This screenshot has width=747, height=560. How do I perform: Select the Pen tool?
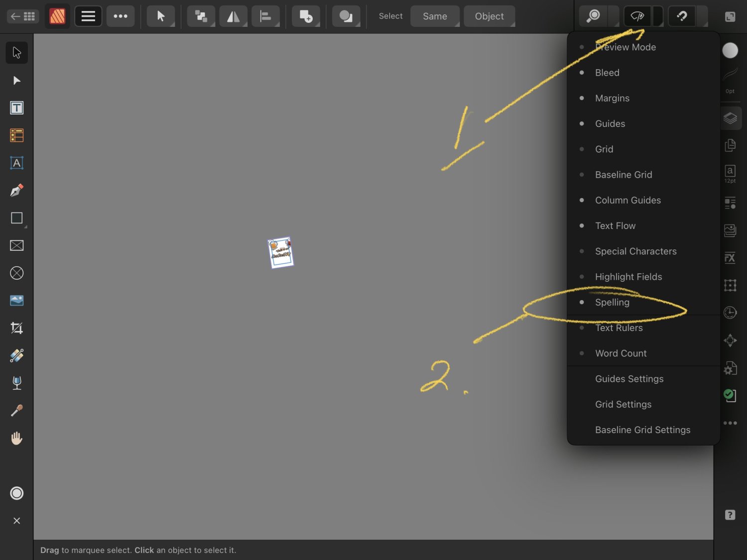click(16, 190)
